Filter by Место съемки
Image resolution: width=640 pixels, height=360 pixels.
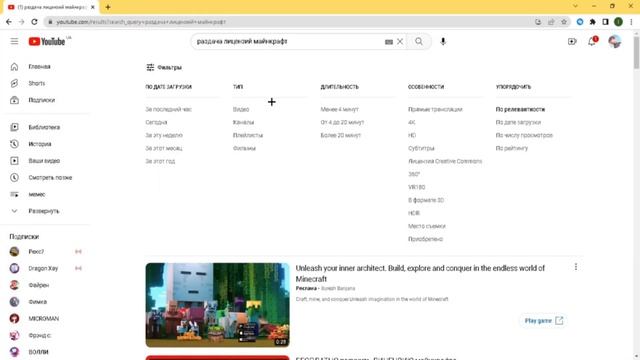427,226
